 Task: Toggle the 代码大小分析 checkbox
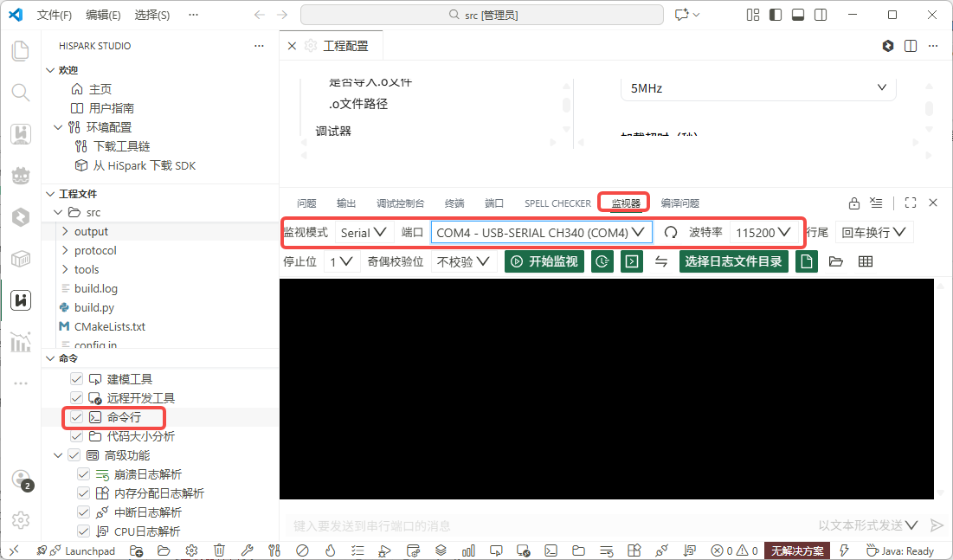[76, 436]
